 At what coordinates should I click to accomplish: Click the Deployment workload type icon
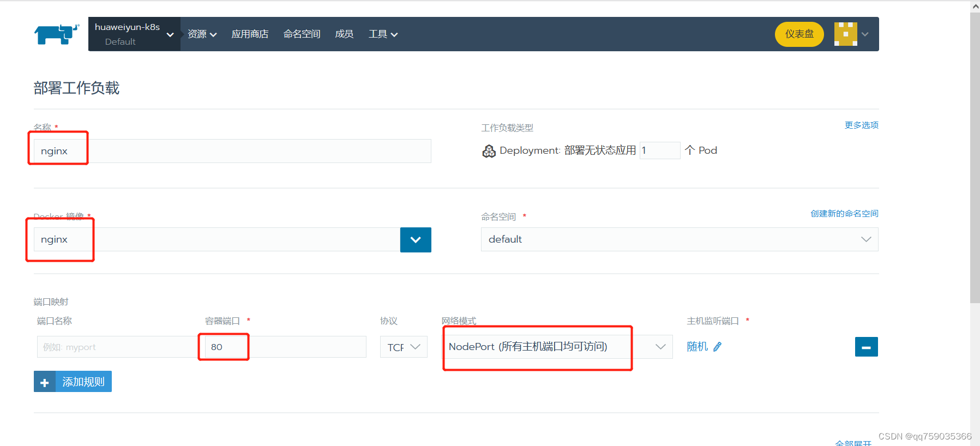coord(489,151)
